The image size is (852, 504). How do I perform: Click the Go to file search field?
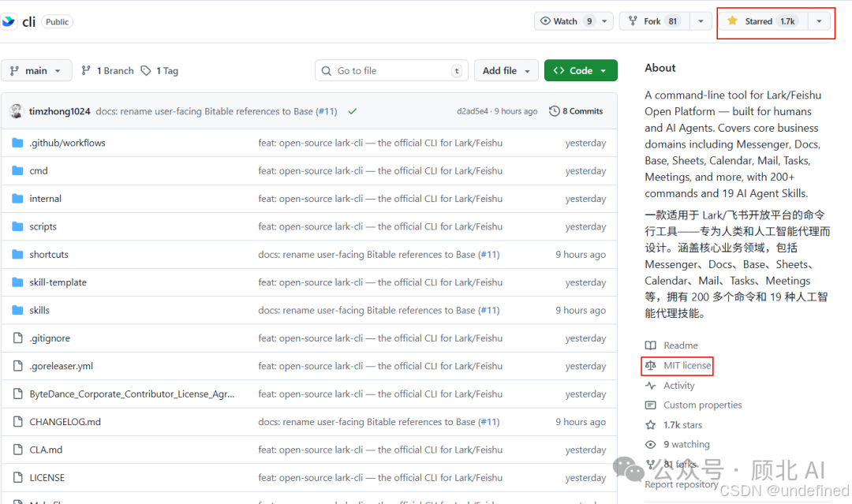(x=391, y=71)
